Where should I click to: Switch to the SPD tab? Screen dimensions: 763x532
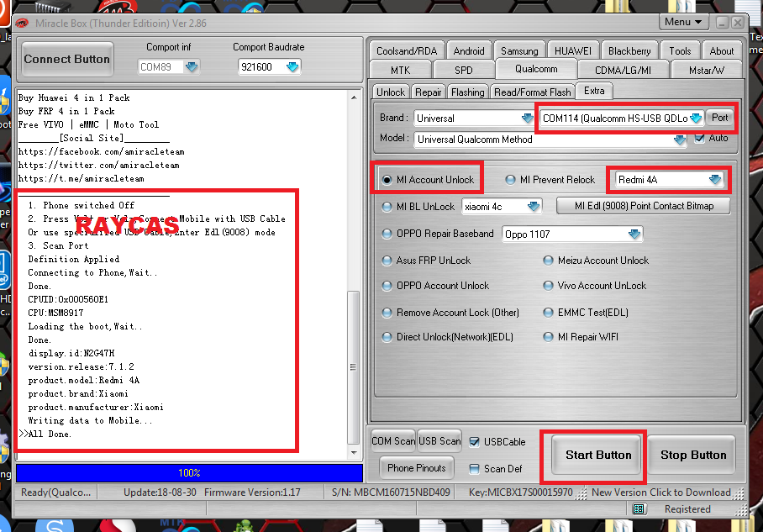tap(464, 70)
